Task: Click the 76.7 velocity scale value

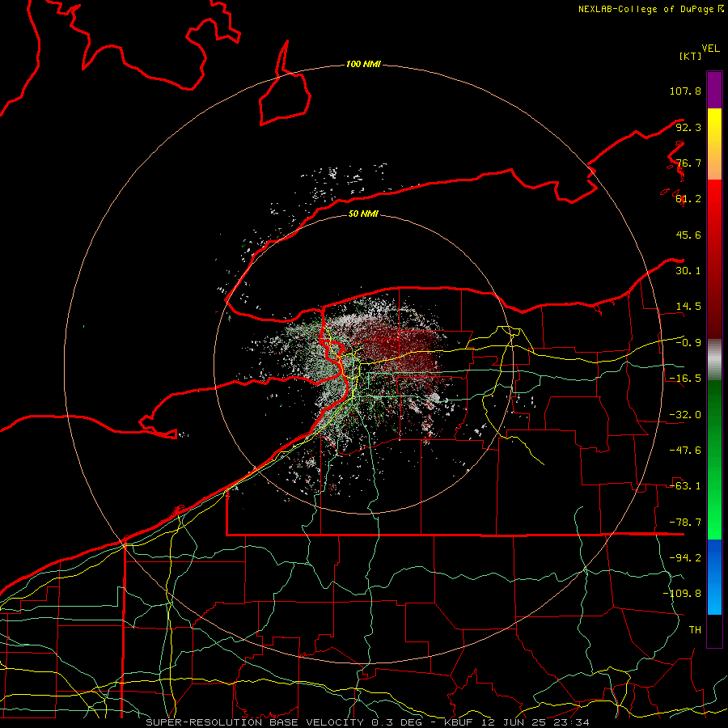Action: click(688, 163)
